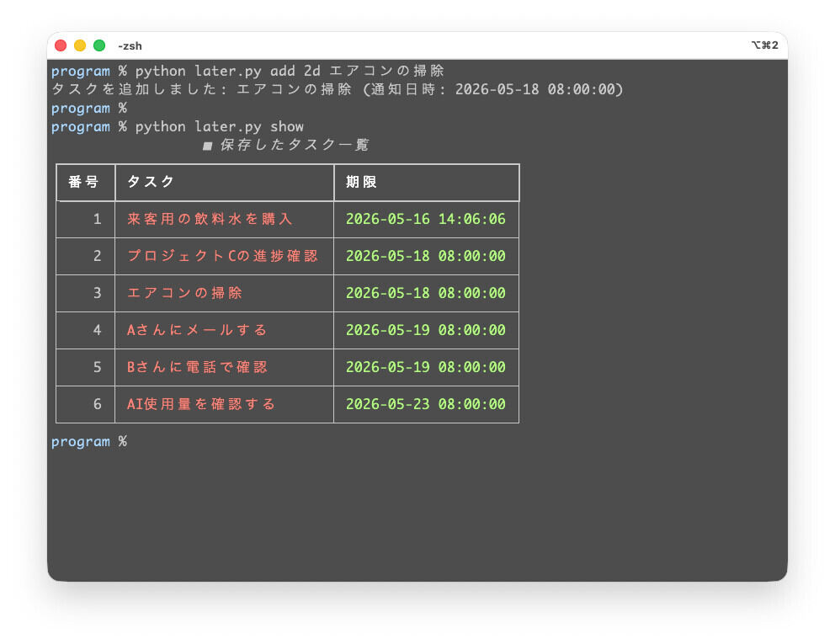Click the タスクを追加しました output line

click(x=337, y=89)
